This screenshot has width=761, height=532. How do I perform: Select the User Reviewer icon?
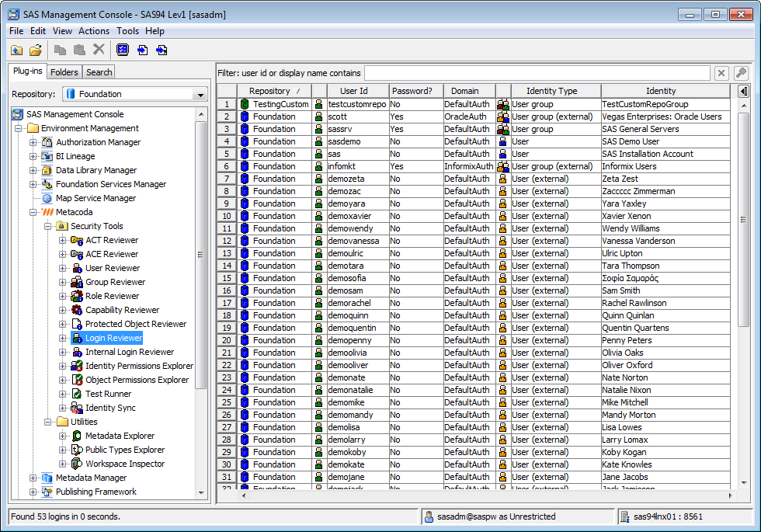tap(77, 269)
